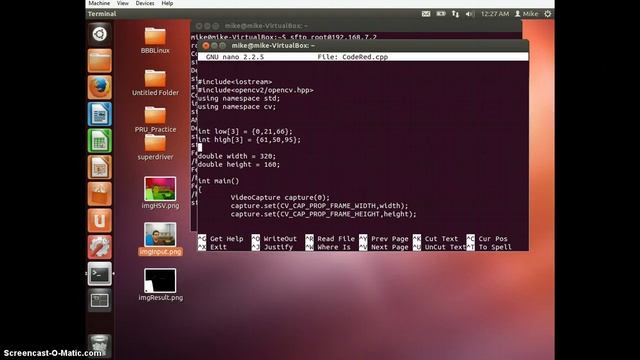Screen dimensions: 640x360
Task: Open the BBBLinux desktop folder
Action: (x=155, y=40)
